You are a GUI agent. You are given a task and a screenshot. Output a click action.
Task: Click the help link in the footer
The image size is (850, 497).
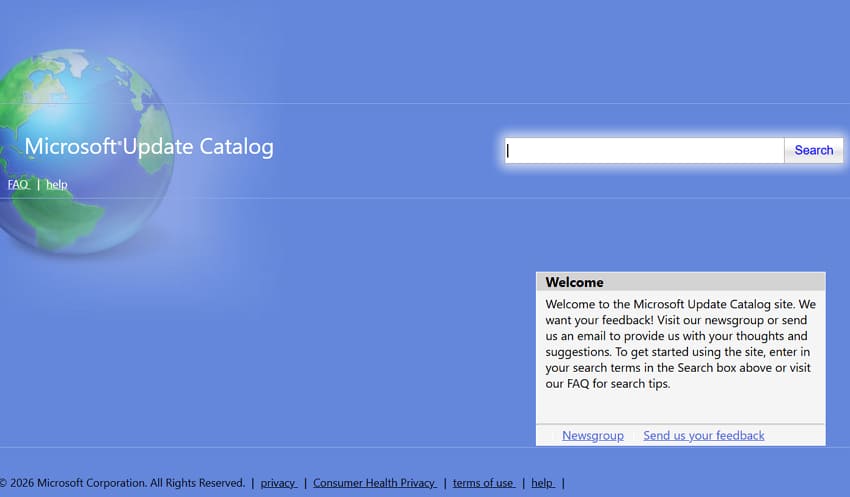[x=543, y=483]
